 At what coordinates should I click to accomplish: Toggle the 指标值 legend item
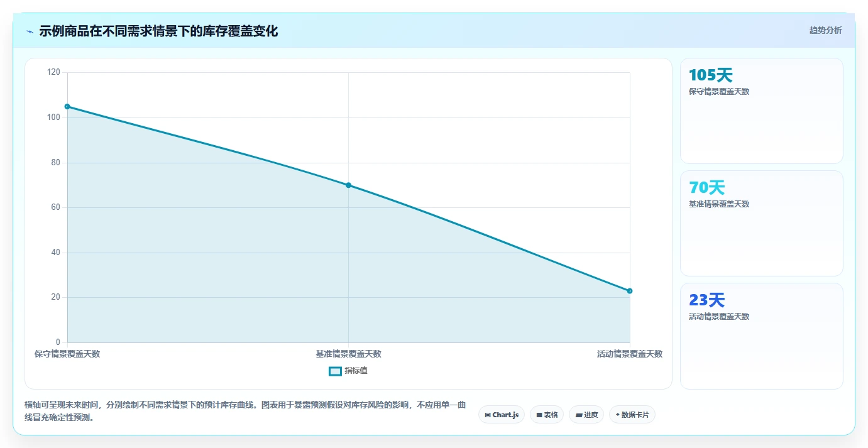[x=348, y=371]
